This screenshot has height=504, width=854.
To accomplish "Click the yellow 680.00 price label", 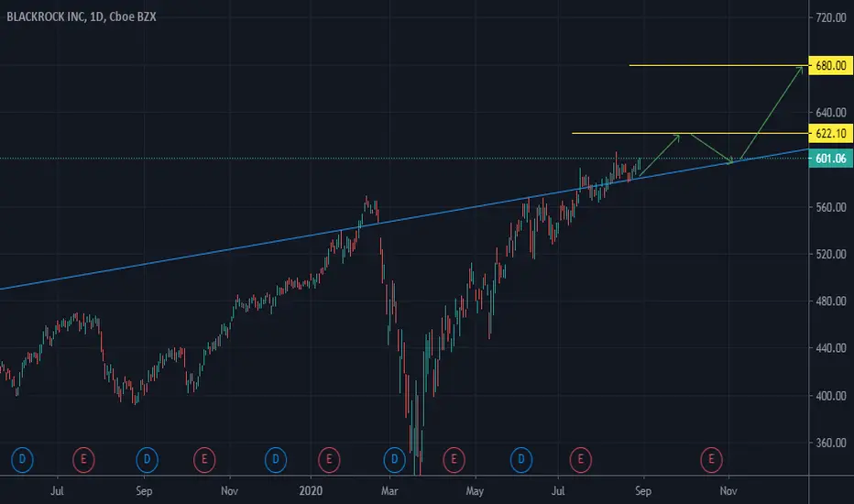I will 830,65.
